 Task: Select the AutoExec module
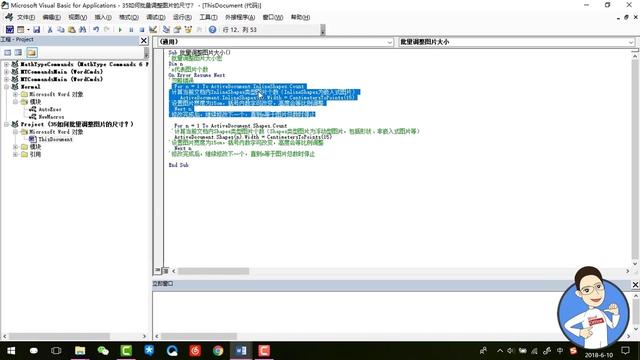(x=50, y=109)
